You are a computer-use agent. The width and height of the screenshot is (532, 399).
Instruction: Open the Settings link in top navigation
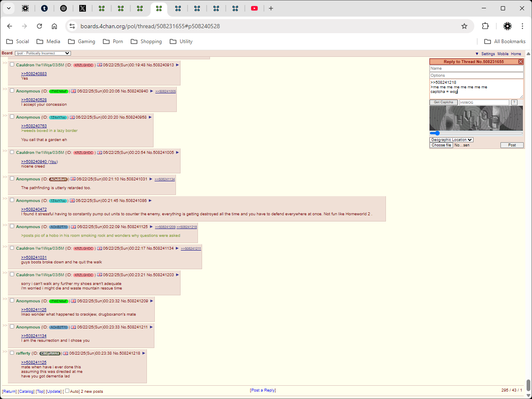488,54
